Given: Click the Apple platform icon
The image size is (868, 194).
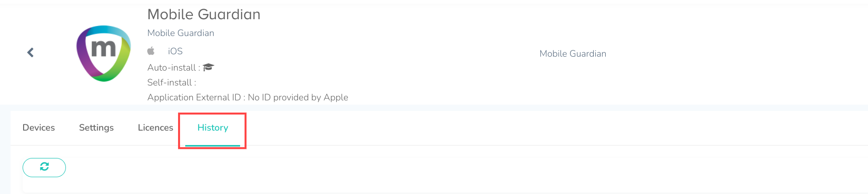Looking at the screenshot, I should pyautogui.click(x=151, y=51).
